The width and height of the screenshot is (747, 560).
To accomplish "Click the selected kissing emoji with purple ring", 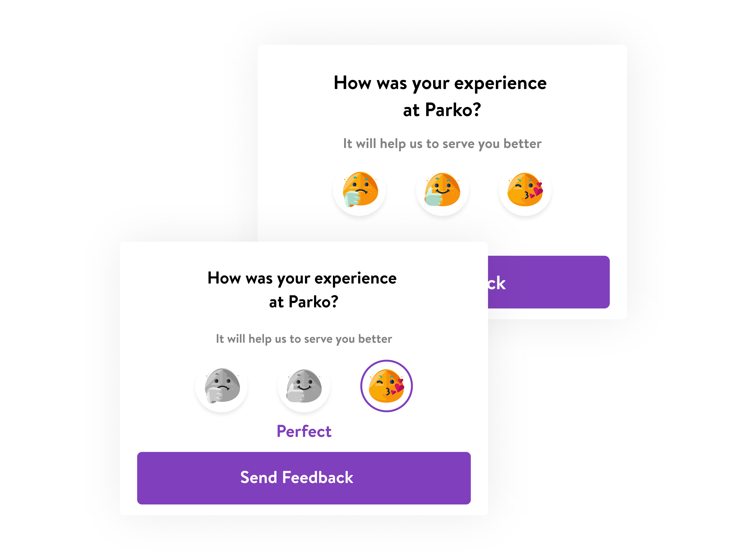I will click(386, 386).
